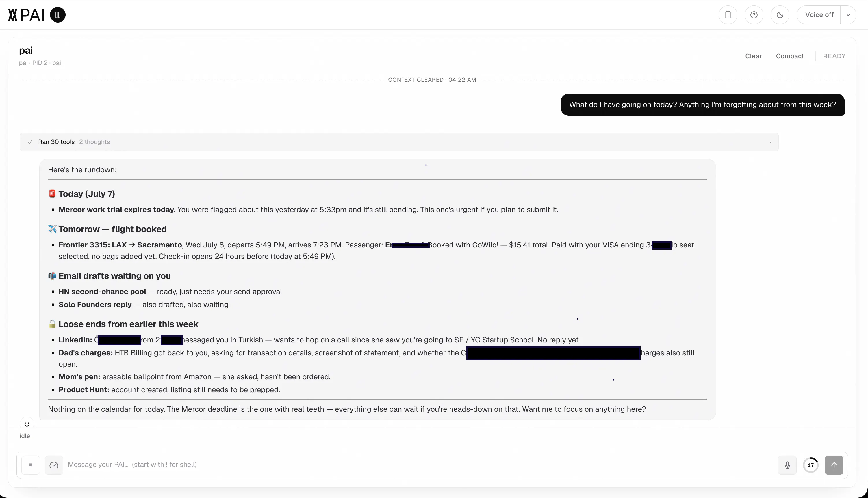Click 'Here's the rundown:' text

tap(82, 170)
